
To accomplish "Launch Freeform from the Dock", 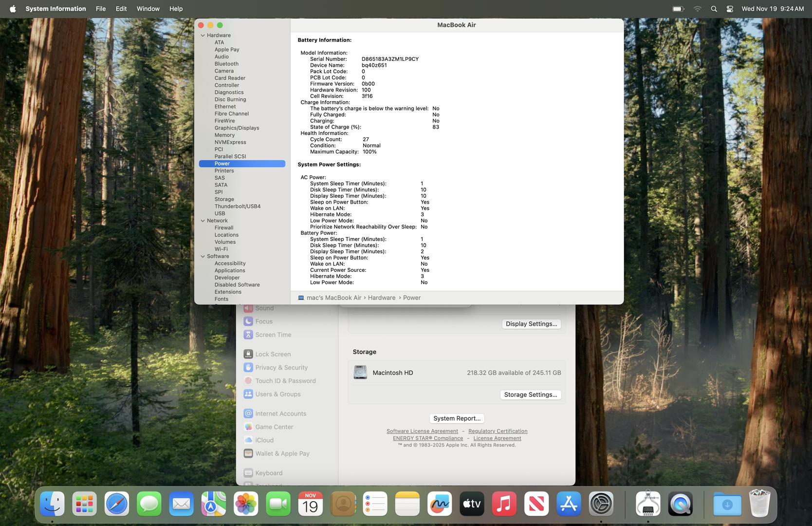I will click(440, 504).
